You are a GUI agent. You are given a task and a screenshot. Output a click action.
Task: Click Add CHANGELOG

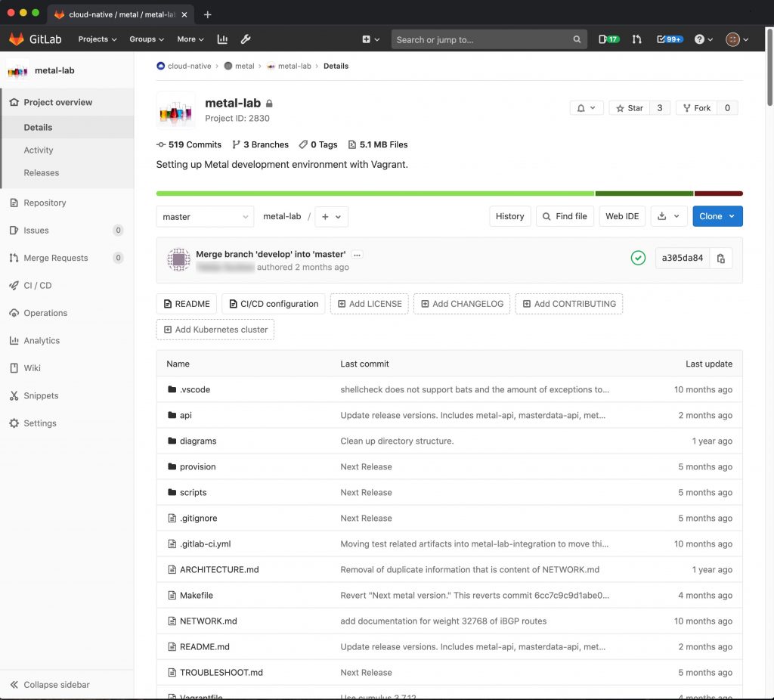tap(462, 304)
